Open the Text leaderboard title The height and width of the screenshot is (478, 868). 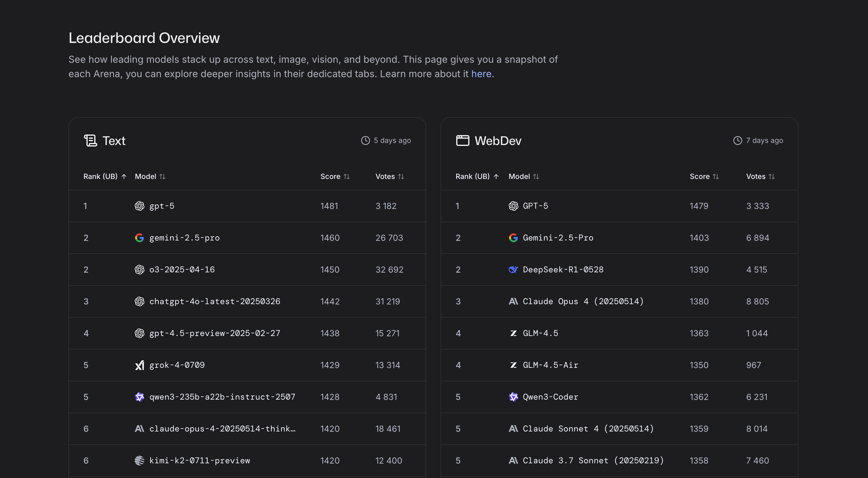tap(114, 141)
